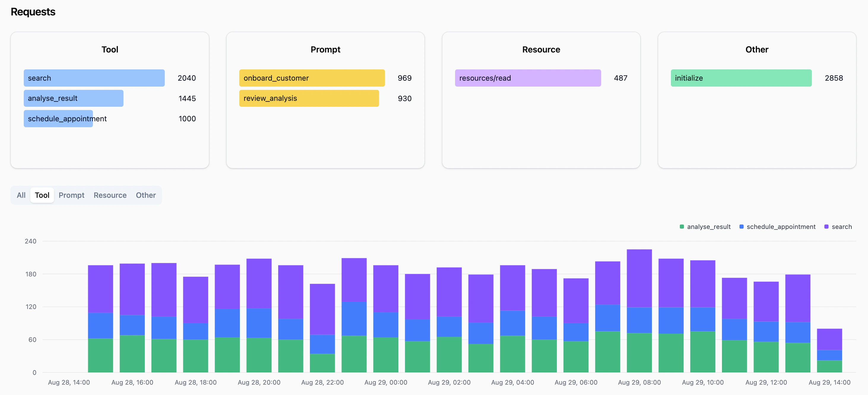This screenshot has height=395, width=868.
Task: Click the Requests page heading
Action: click(33, 12)
